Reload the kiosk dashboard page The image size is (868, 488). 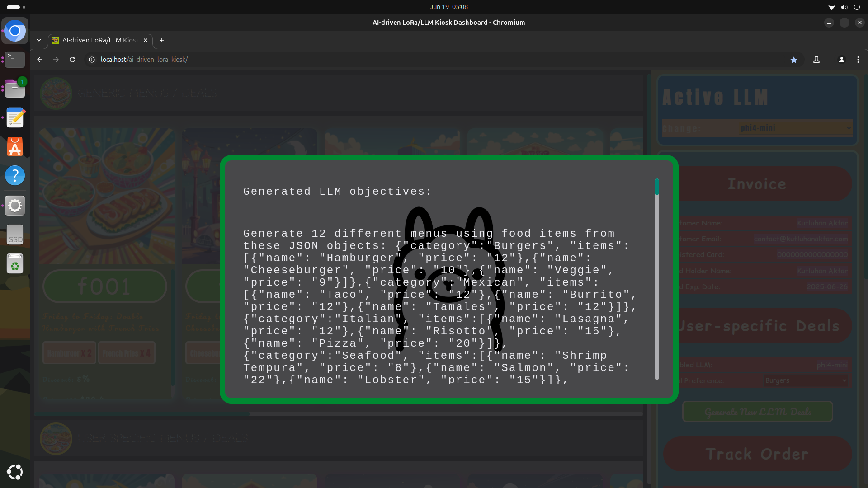[72, 60]
